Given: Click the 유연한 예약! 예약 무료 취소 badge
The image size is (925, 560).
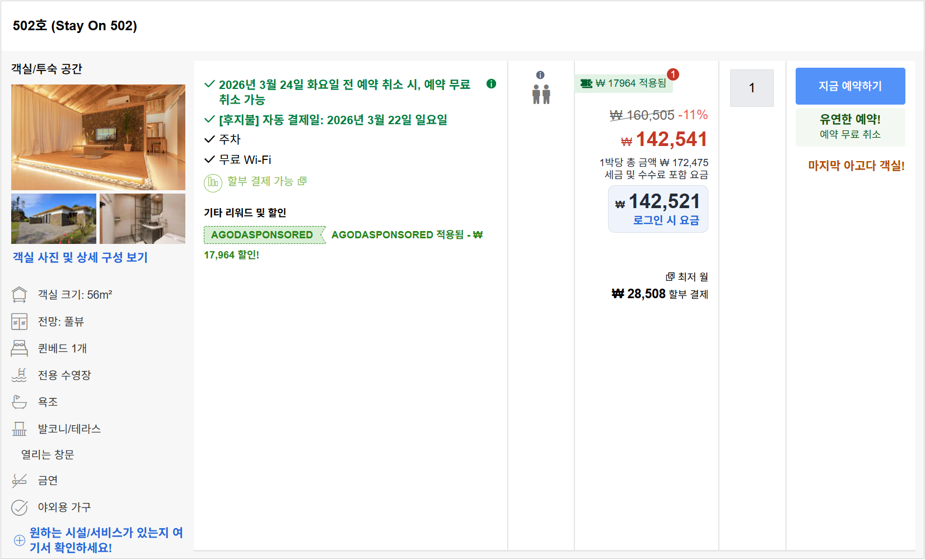Looking at the screenshot, I should pyautogui.click(x=850, y=126).
